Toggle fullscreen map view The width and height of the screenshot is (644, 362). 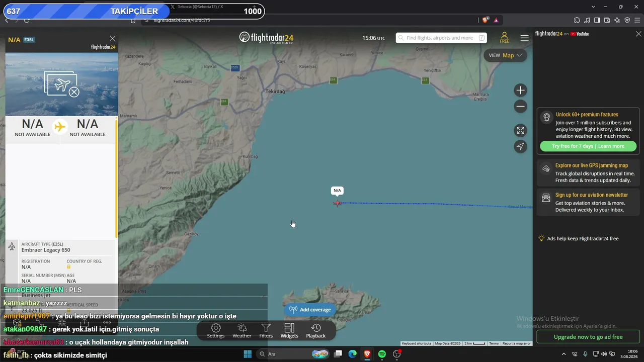(521, 131)
